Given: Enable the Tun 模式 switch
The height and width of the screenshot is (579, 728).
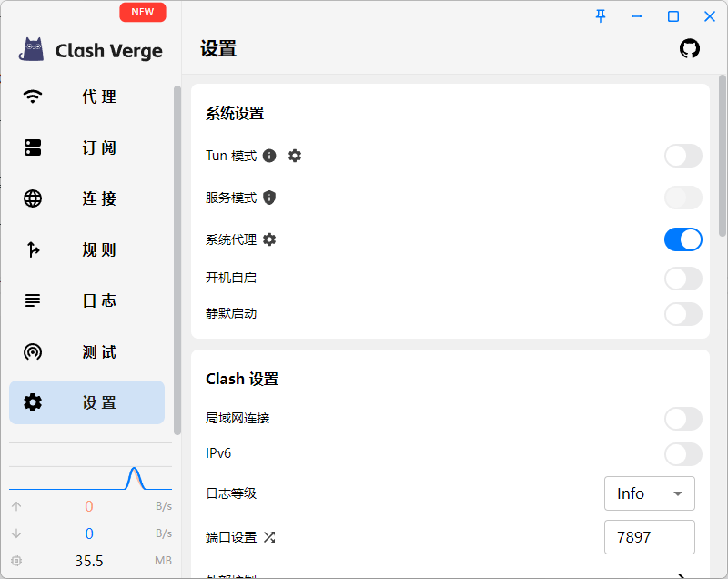Looking at the screenshot, I should tap(682, 156).
